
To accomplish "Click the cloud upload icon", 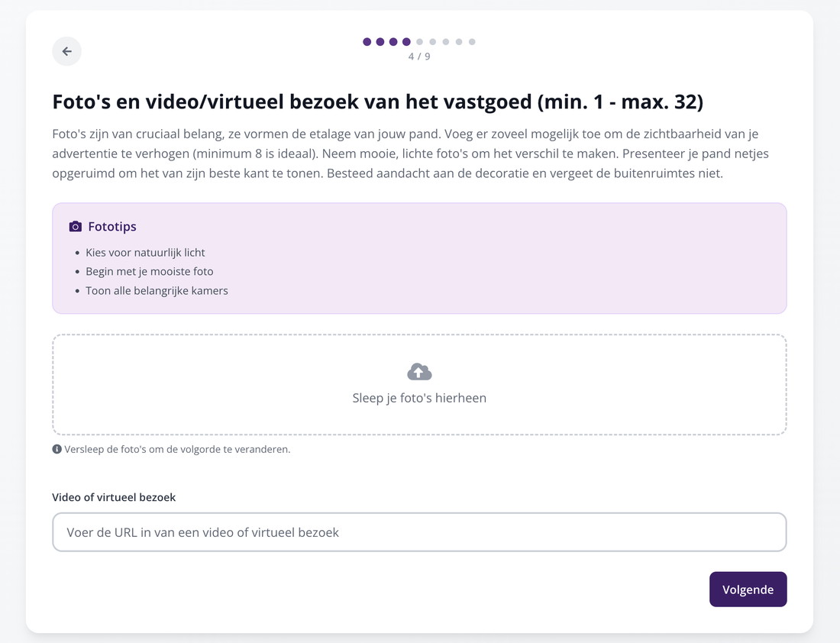I will coord(419,372).
